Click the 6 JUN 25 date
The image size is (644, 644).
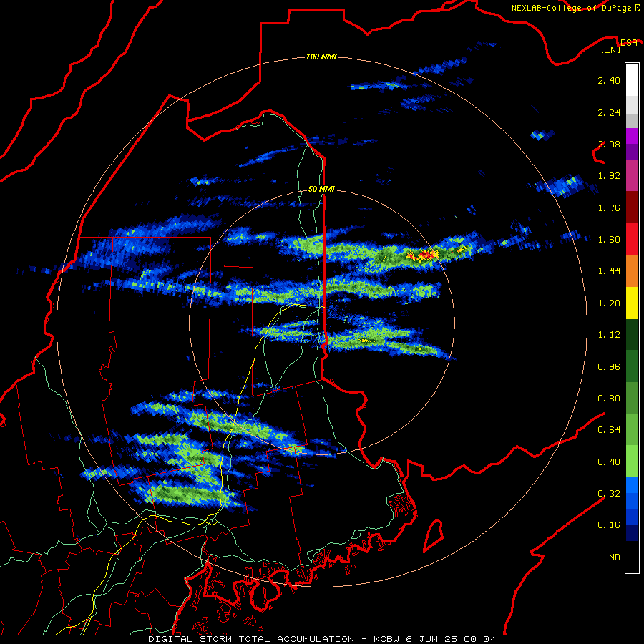point(432,639)
